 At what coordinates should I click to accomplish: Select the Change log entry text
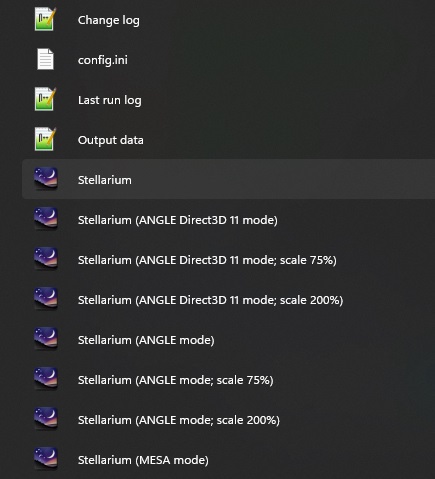coord(109,20)
